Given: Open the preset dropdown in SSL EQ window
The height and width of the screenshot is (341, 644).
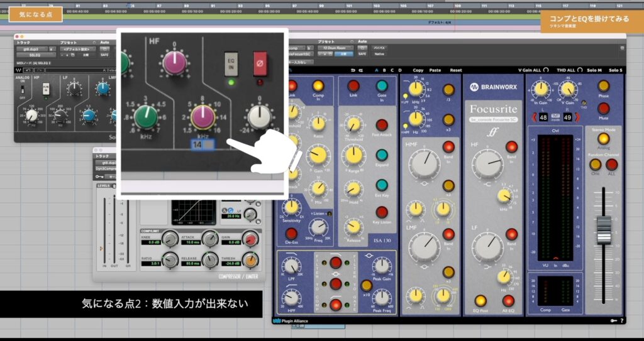Looking at the screenshot, I should tap(77, 49).
